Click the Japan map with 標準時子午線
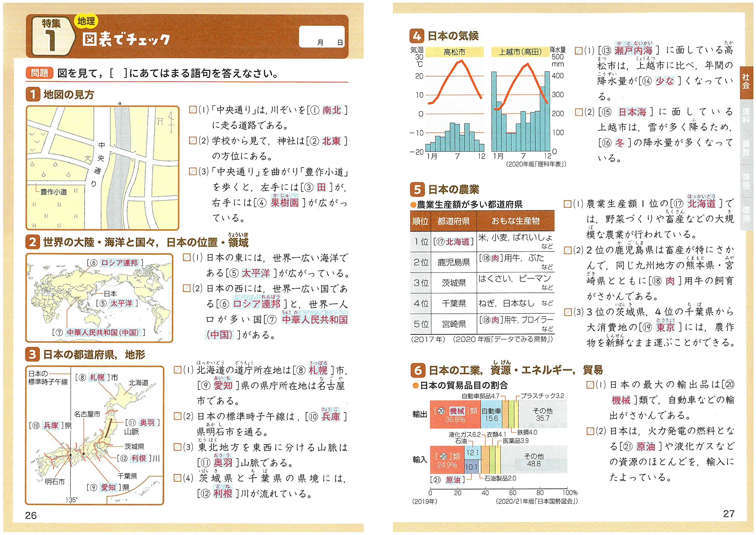The height and width of the screenshot is (535, 756). 94,435
